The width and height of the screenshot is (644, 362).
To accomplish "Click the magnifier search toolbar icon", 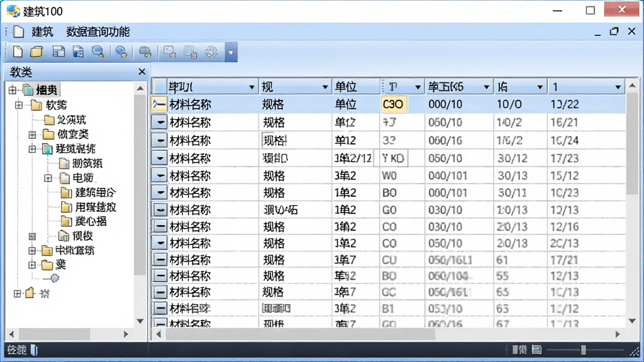I will [x=97, y=52].
